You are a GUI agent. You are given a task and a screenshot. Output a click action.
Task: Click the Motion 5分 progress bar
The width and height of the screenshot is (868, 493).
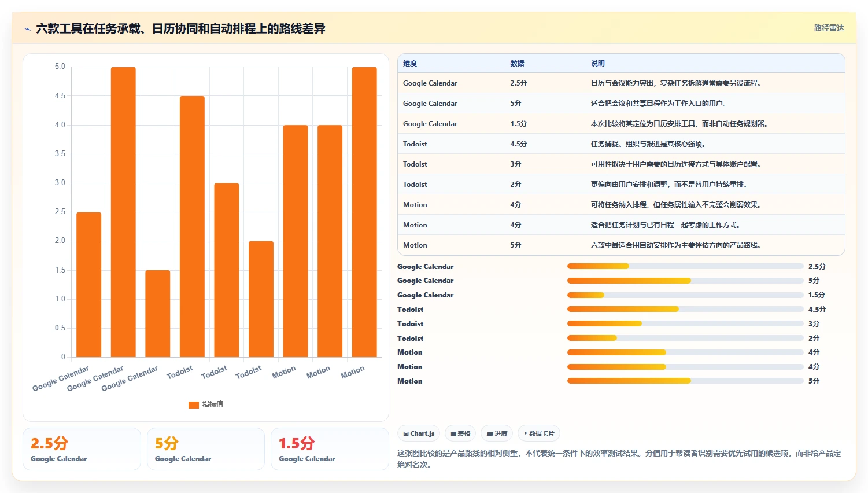(685, 381)
